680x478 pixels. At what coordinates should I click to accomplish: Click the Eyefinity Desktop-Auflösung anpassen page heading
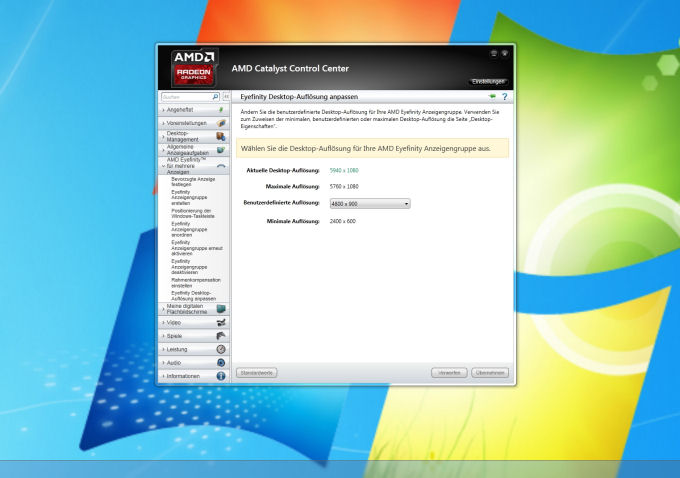tap(299, 97)
